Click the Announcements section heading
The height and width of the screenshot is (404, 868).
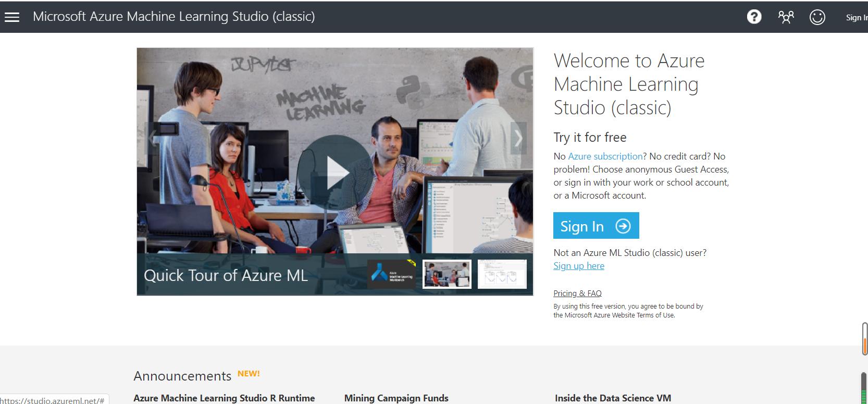(x=182, y=376)
